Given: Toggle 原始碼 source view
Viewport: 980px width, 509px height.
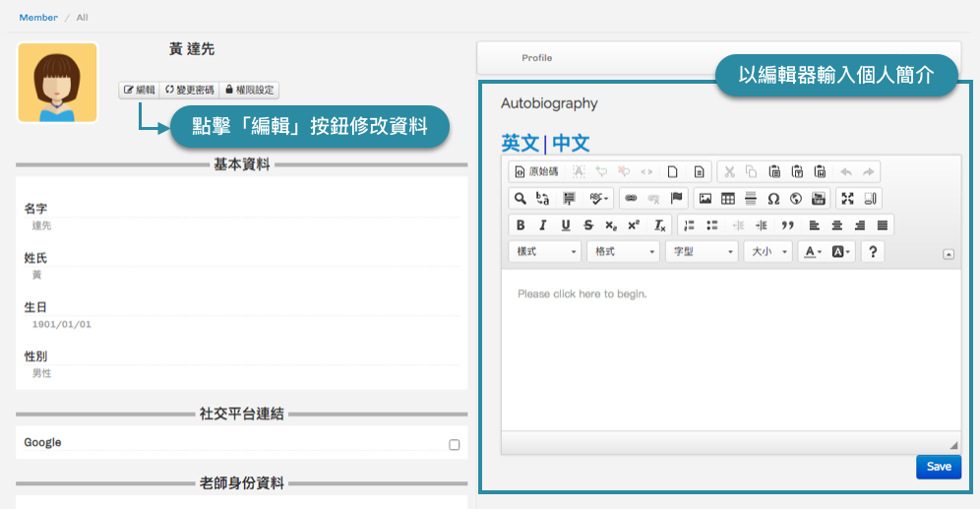Looking at the screenshot, I should (x=536, y=171).
